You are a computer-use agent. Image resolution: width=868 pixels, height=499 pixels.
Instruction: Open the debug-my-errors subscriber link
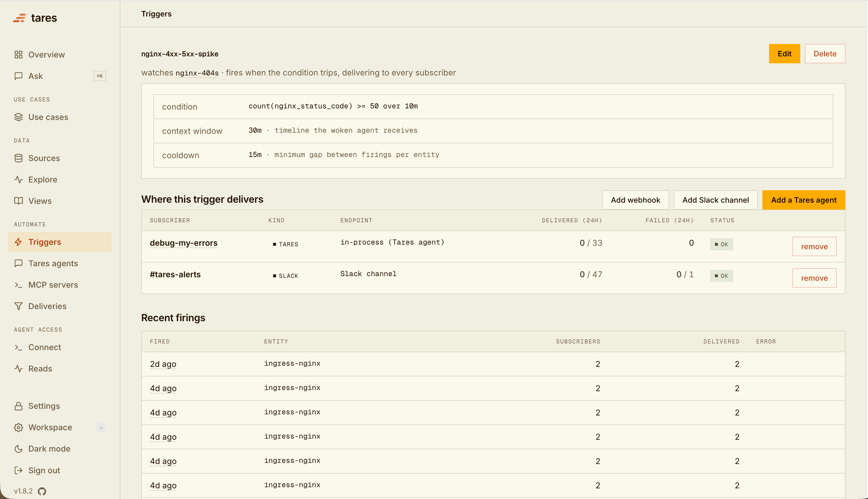tap(183, 243)
